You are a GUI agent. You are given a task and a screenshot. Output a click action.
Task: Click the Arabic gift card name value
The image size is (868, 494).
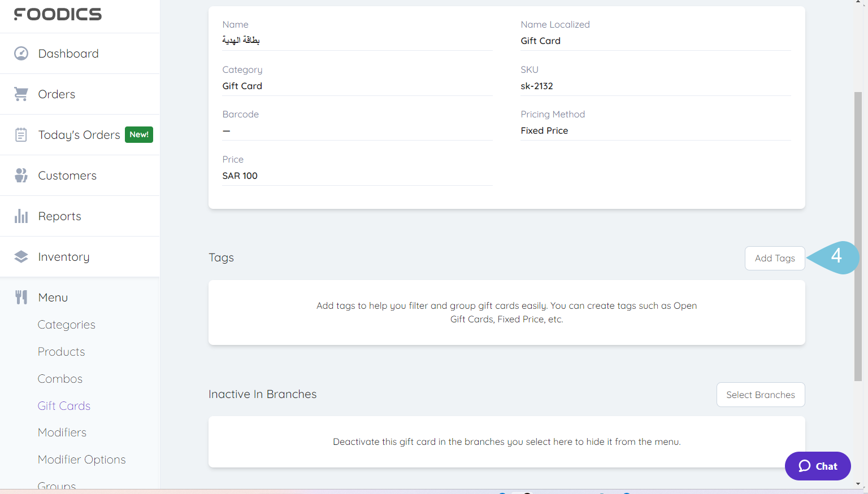(241, 40)
